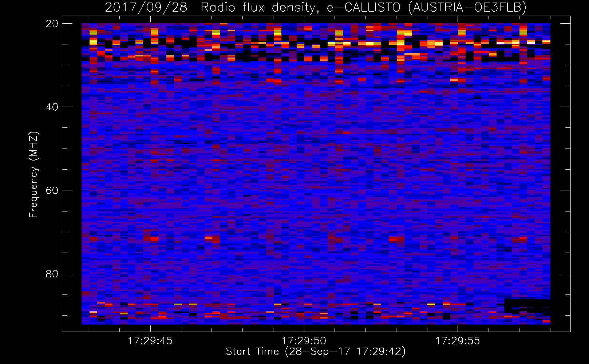Viewport: 589px width, 364px height.
Task: Click the '17:29:45' time tick label
Action: [150, 341]
